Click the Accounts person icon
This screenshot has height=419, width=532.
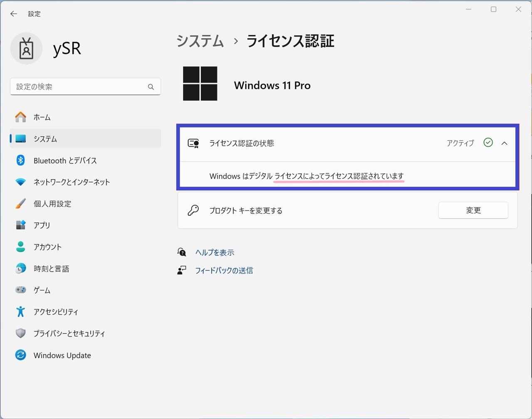pyautogui.click(x=20, y=247)
